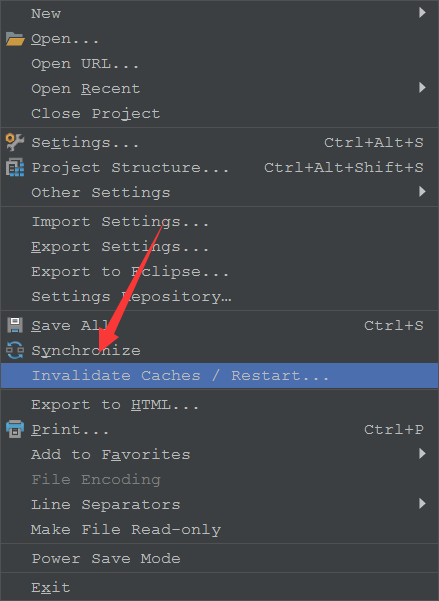Image resolution: width=439 pixels, height=601 pixels.
Task: Click Exit at the menu bottom
Action: click(x=219, y=587)
